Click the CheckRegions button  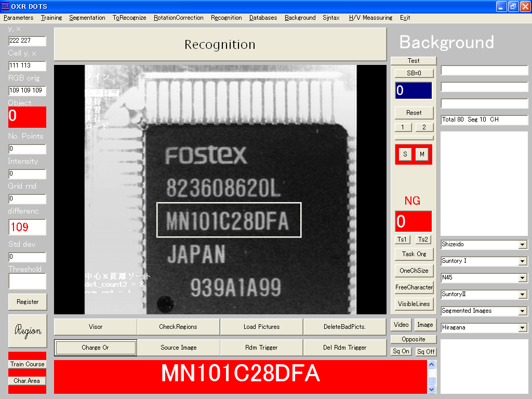(x=179, y=327)
